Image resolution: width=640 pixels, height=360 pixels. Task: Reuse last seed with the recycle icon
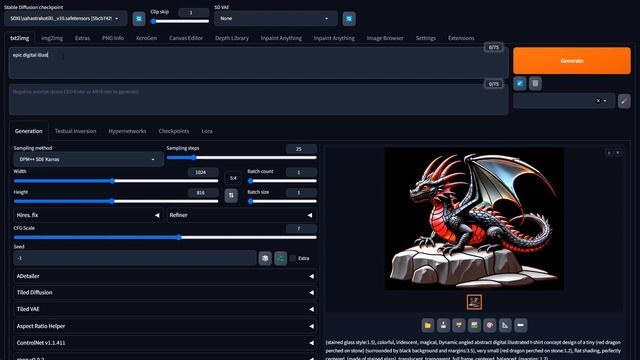coord(280,258)
